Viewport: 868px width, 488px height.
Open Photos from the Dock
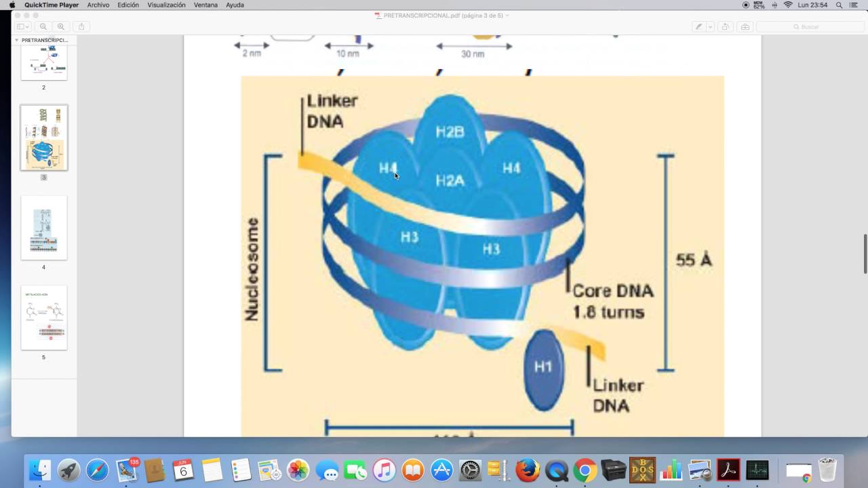(298, 470)
